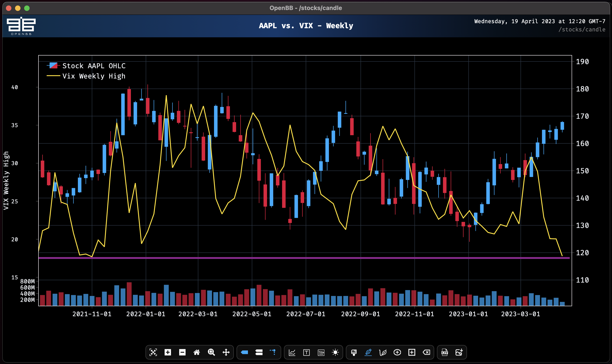612x364 pixels.
Task: Click the /stocks/candle path text
Action: click(581, 30)
